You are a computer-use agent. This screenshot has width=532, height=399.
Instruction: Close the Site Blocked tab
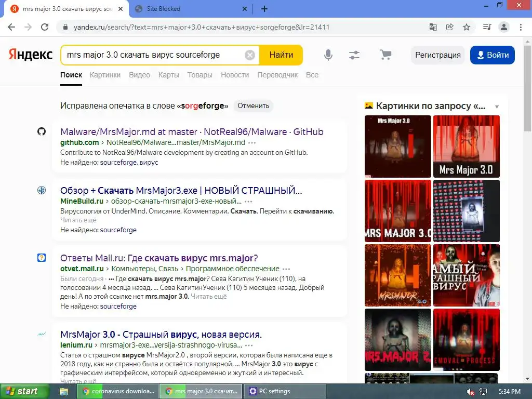click(245, 9)
